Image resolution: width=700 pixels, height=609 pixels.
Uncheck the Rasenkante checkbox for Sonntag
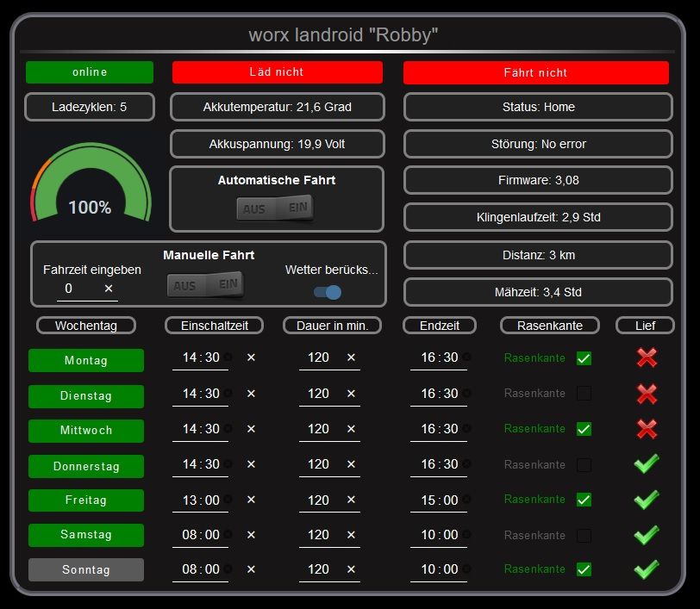coord(584,569)
